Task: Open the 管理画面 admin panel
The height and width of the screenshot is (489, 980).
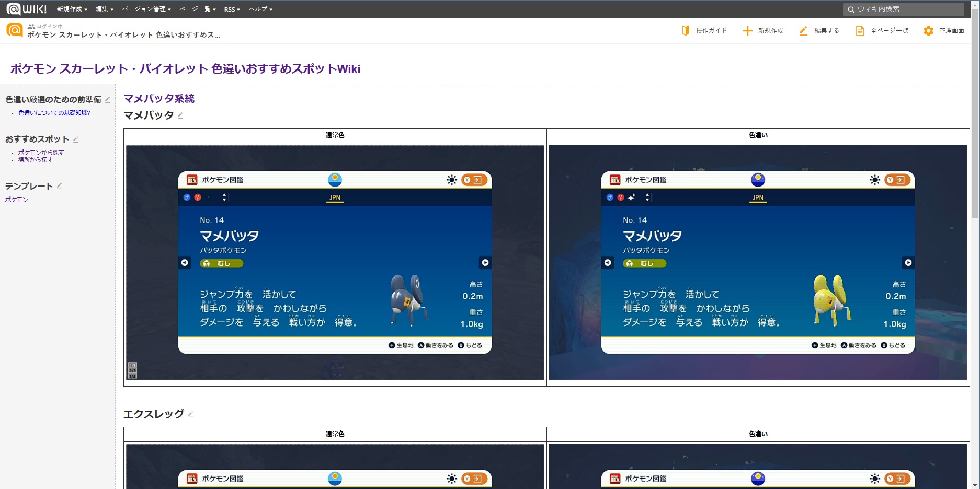Action: tap(952, 31)
